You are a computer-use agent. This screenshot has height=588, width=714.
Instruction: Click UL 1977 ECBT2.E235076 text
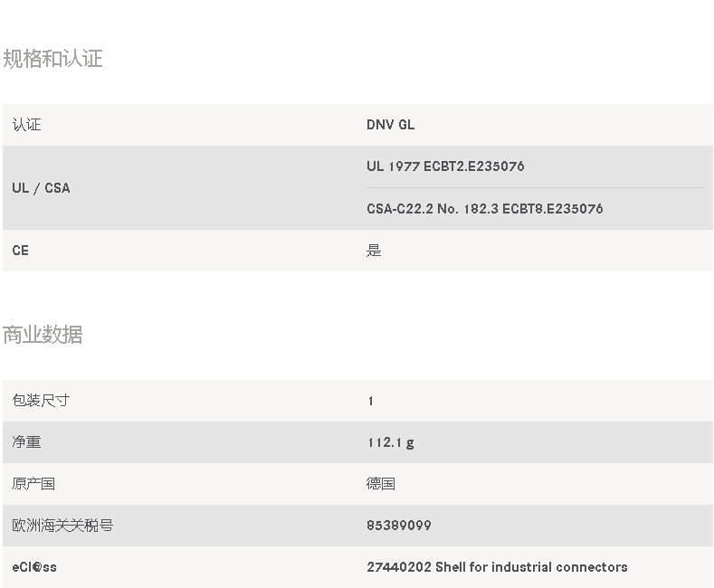(445, 166)
